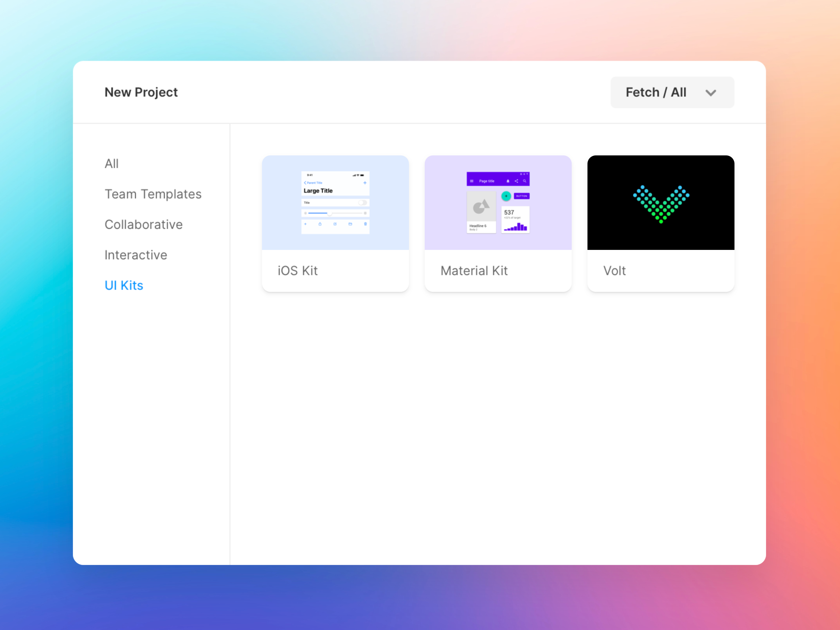Click the Interactive sidebar item

pyautogui.click(x=135, y=255)
